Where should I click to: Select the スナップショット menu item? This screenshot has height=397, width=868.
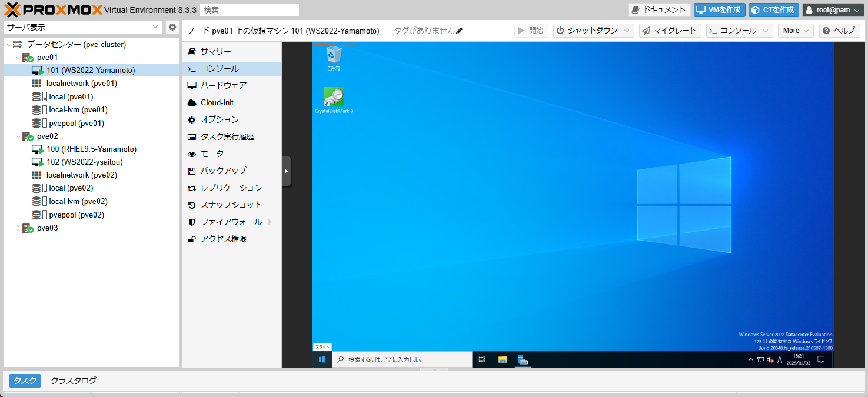tap(231, 205)
